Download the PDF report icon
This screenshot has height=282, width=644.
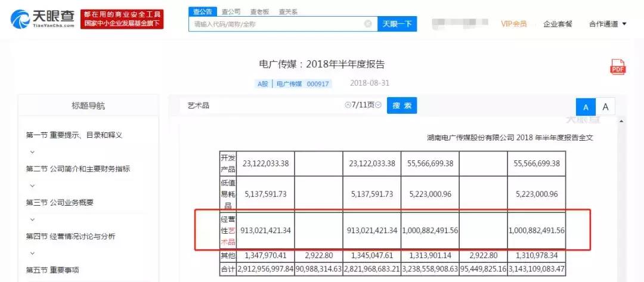(618, 67)
